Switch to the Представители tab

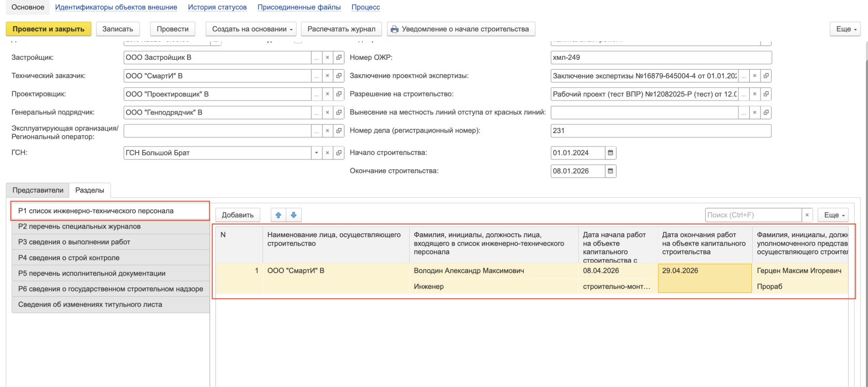coord(38,190)
